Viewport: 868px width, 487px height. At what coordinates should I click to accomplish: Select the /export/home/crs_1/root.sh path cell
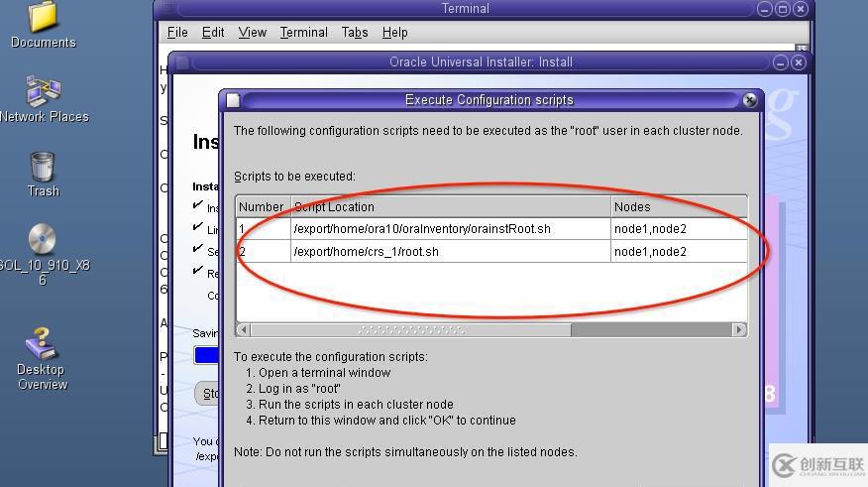pos(451,252)
